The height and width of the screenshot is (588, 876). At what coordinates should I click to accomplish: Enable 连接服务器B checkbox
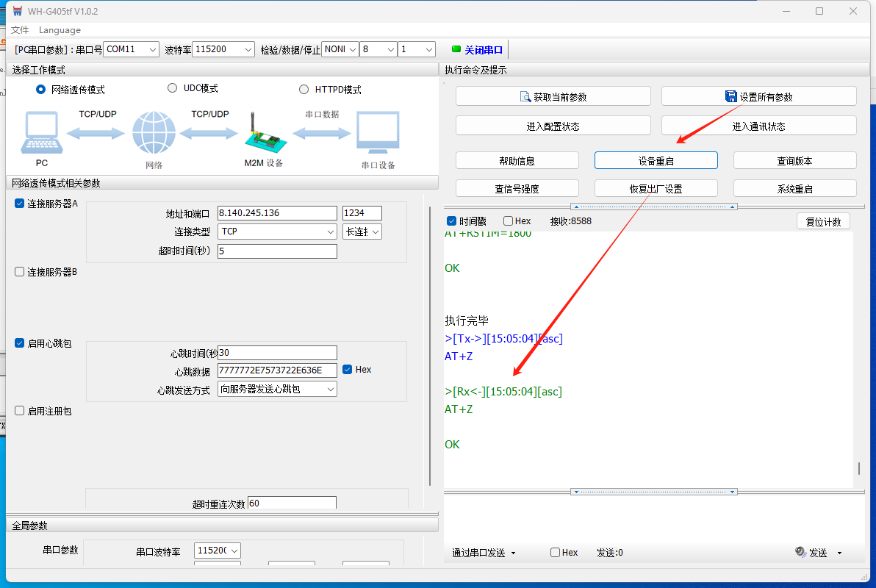coord(20,272)
